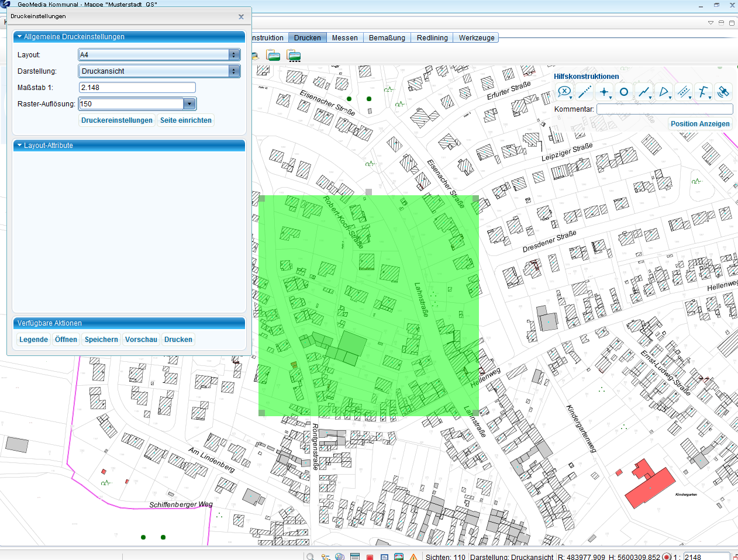Image resolution: width=738 pixels, height=560 pixels.
Task: Collapse Allgemeine Druckeinstellungen section
Action: pos(19,37)
